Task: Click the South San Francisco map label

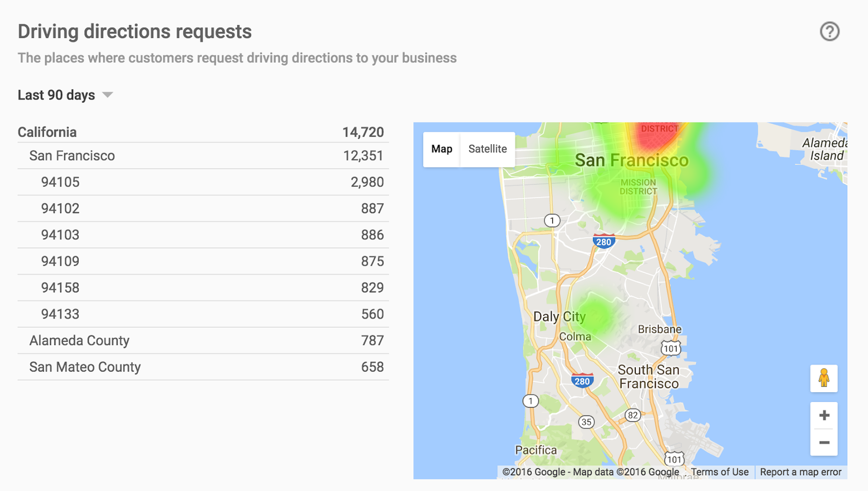Action: pyautogui.click(x=648, y=377)
